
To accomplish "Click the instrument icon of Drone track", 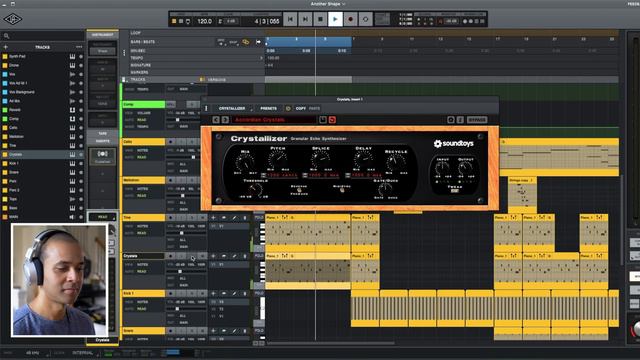I will 72,65.
